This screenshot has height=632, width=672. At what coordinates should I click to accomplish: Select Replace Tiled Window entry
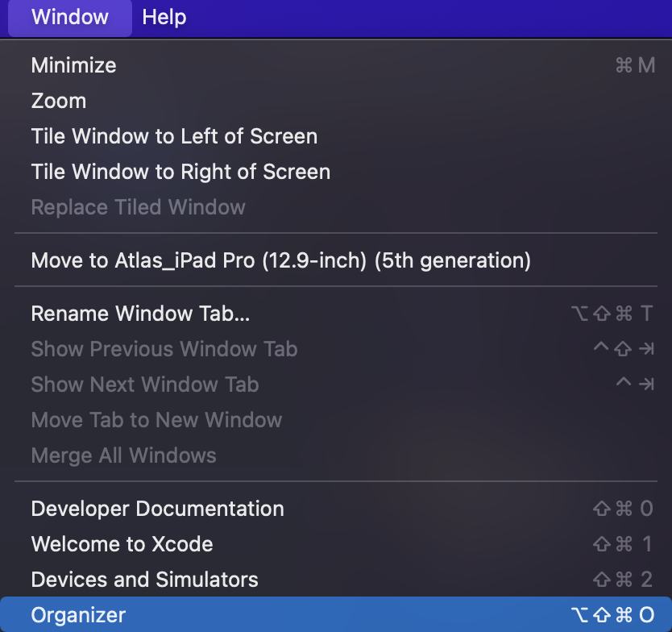336,207
